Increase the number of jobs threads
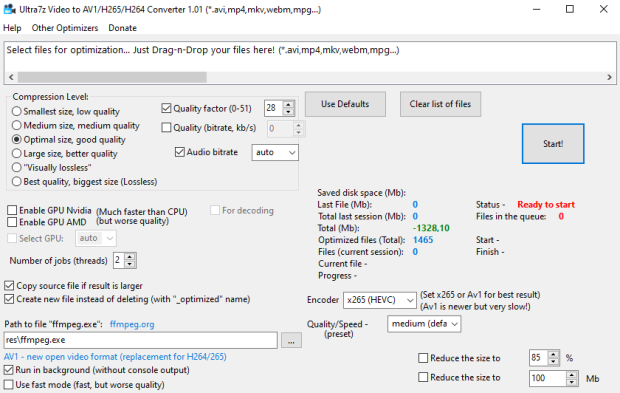The width and height of the screenshot is (620, 393). pos(130,257)
